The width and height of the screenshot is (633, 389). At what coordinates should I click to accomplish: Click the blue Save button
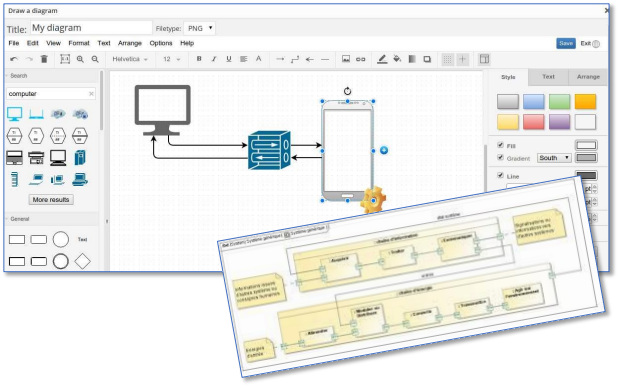pyautogui.click(x=566, y=44)
